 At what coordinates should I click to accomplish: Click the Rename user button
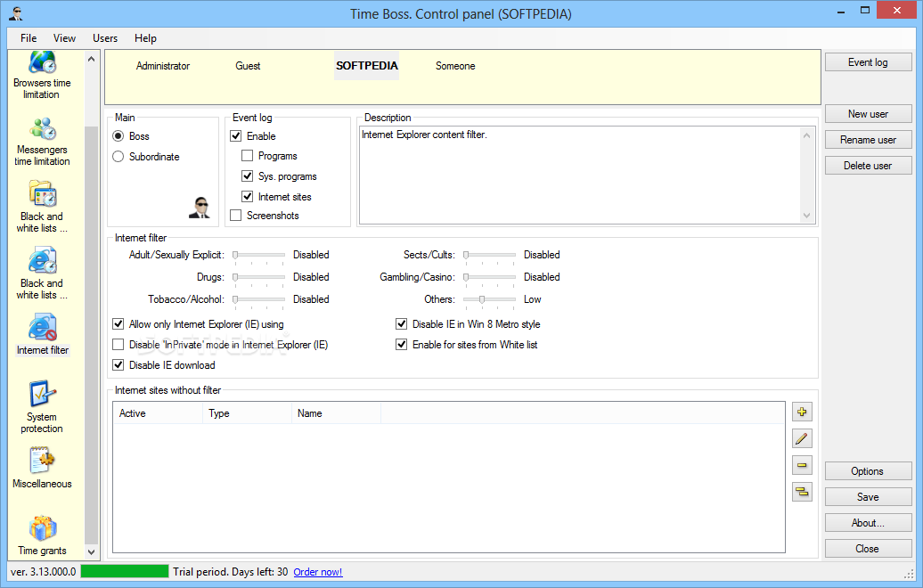[x=869, y=140]
